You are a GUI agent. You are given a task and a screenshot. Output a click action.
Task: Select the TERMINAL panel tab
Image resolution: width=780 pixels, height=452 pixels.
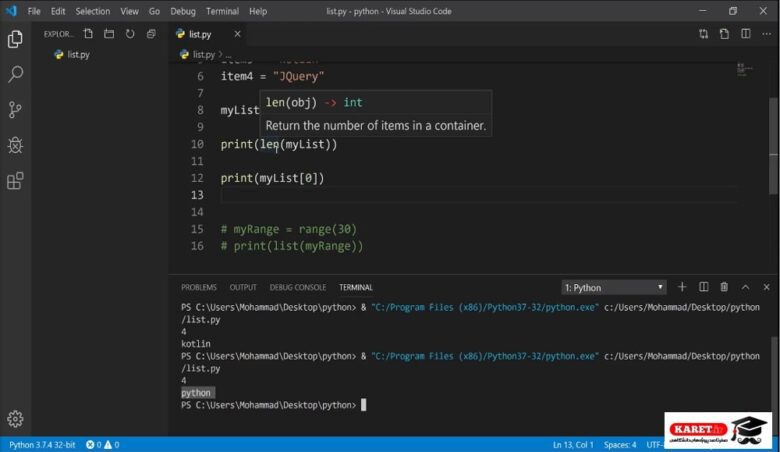(356, 287)
